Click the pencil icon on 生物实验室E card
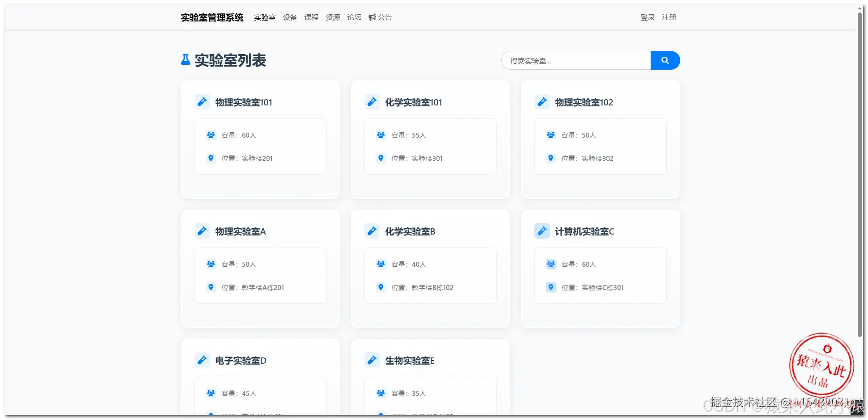The height and width of the screenshot is (420, 868). coord(372,360)
